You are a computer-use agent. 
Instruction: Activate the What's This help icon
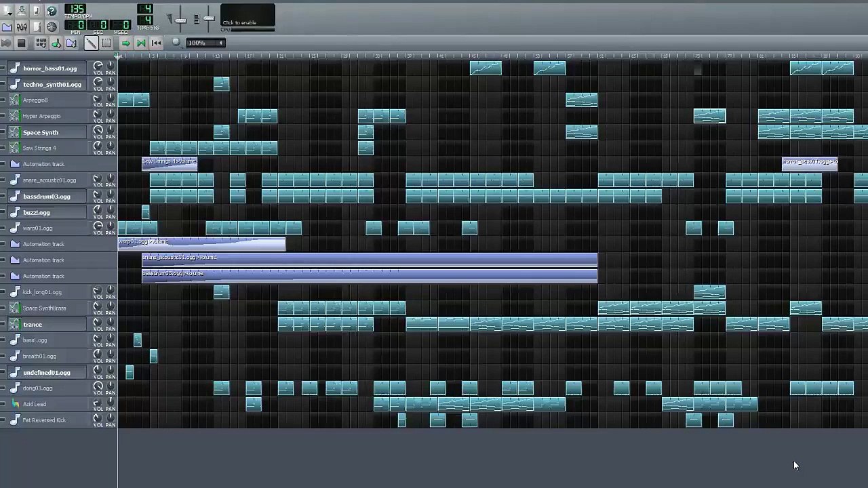(x=52, y=11)
